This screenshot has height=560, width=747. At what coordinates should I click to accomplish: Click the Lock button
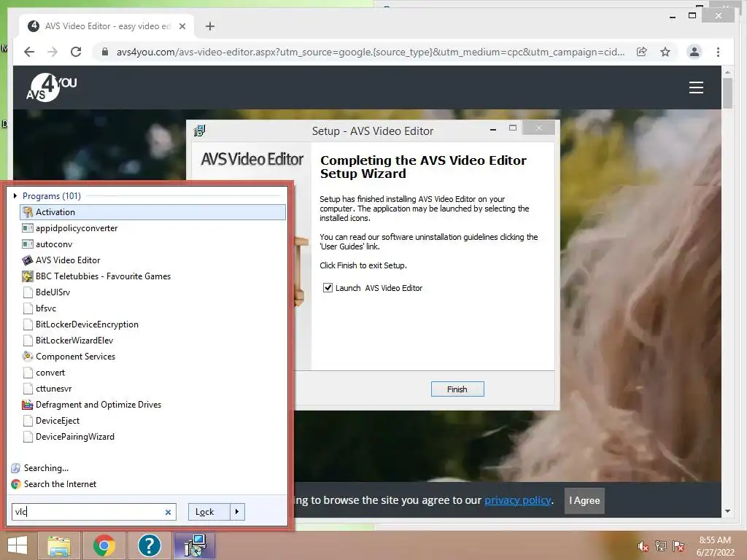[209, 512]
